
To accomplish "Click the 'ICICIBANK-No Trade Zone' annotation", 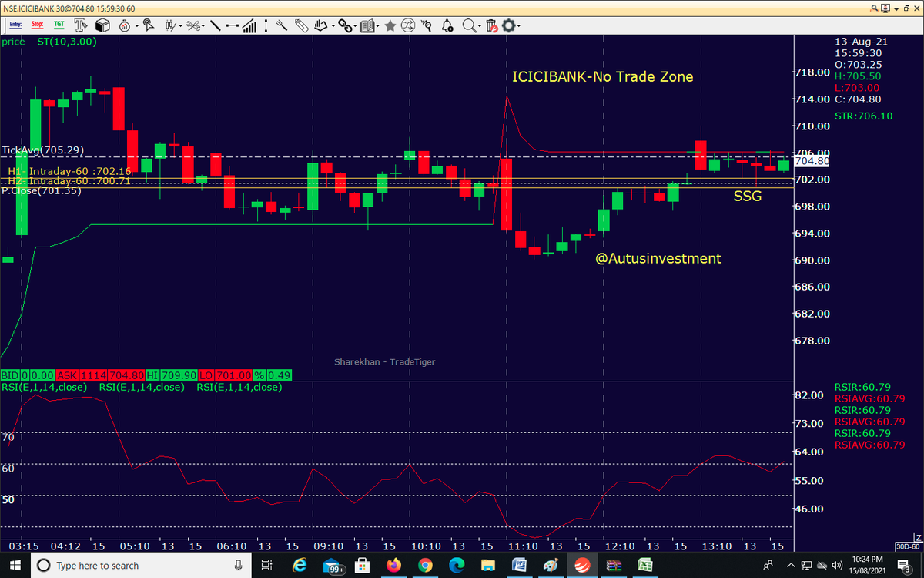I will point(603,77).
